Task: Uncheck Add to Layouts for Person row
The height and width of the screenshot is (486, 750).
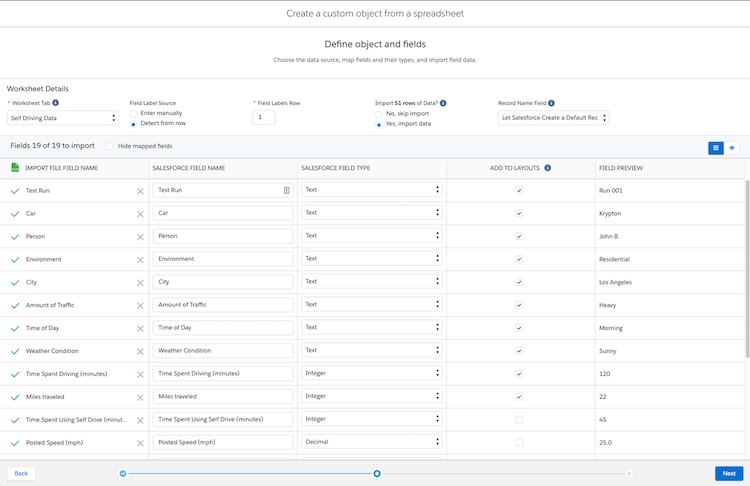Action: pos(519,236)
